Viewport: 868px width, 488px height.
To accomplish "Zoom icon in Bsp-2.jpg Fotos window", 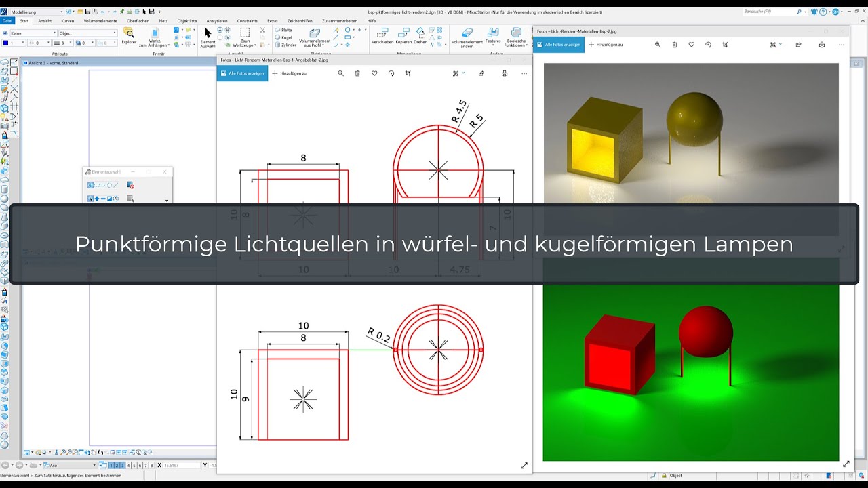I will click(x=658, y=45).
